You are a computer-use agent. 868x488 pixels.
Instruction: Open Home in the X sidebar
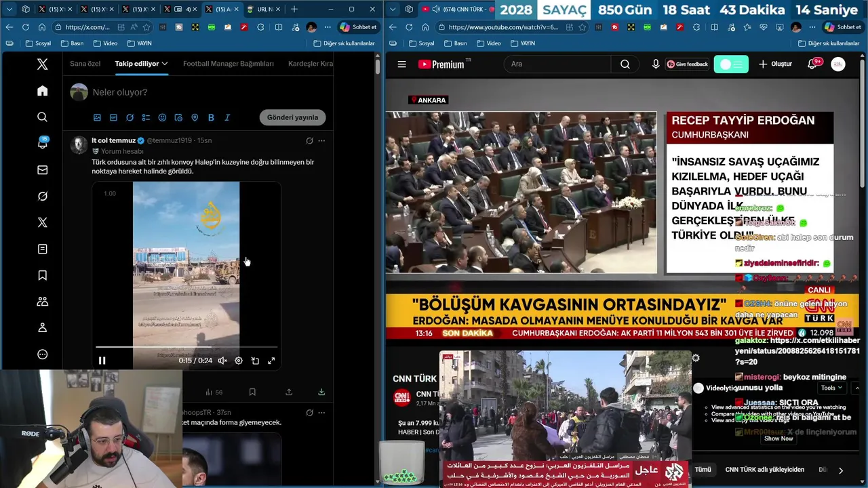tap(42, 91)
